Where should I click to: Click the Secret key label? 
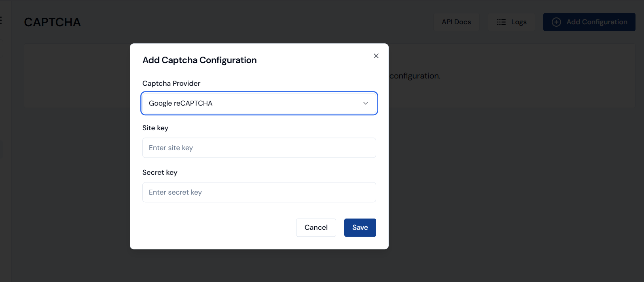(160, 172)
